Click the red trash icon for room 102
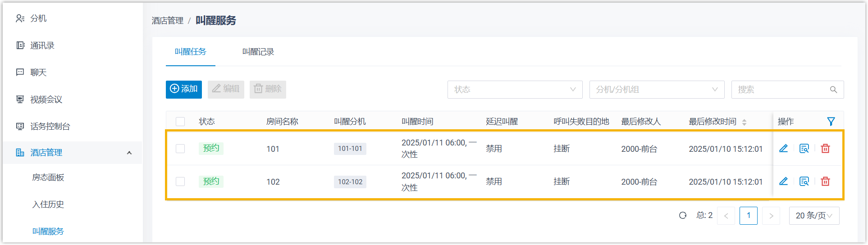 [825, 181]
